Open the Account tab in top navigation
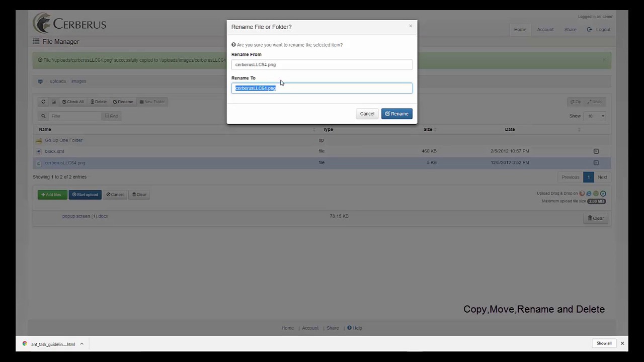644x362 pixels. (545, 30)
